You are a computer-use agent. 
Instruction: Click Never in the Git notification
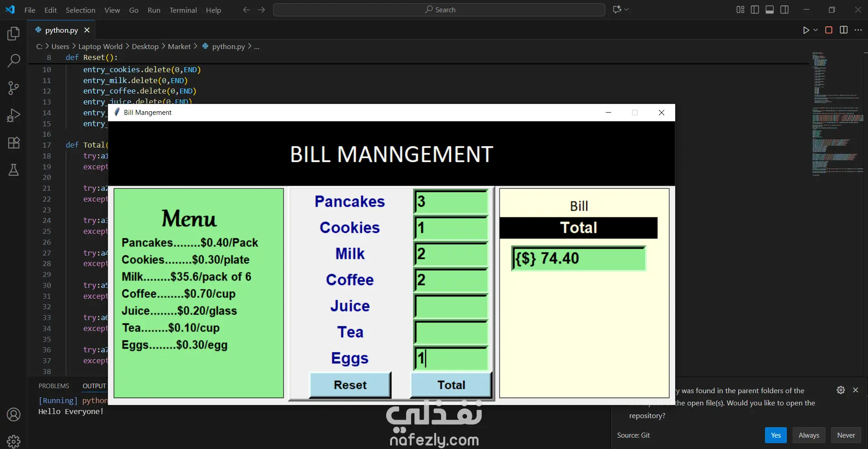click(x=846, y=435)
